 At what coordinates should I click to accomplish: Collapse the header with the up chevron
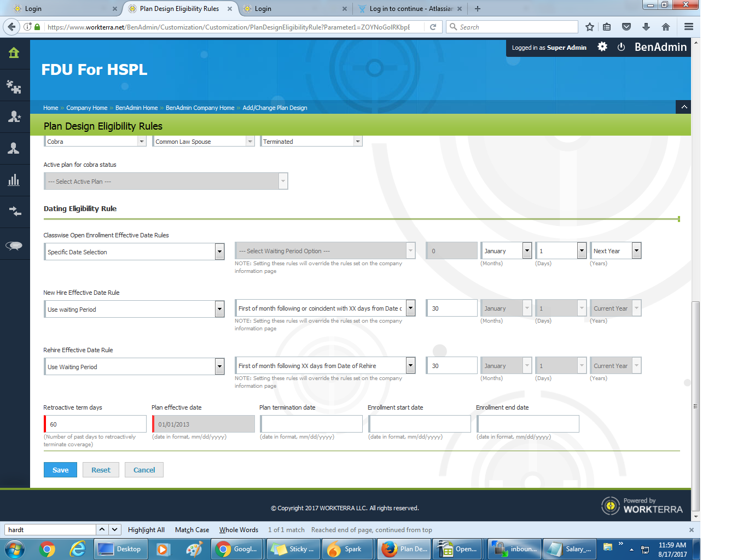pyautogui.click(x=684, y=107)
